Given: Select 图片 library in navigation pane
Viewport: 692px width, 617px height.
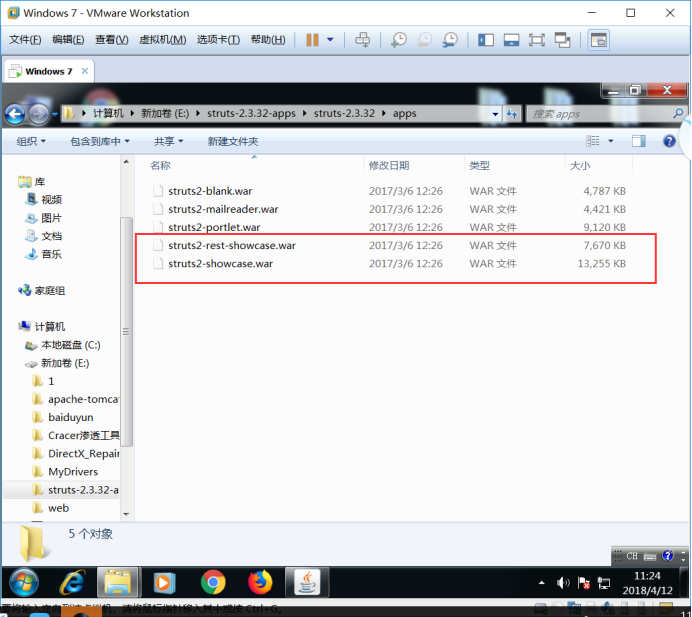Looking at the screenshot, I should (44, 218).
